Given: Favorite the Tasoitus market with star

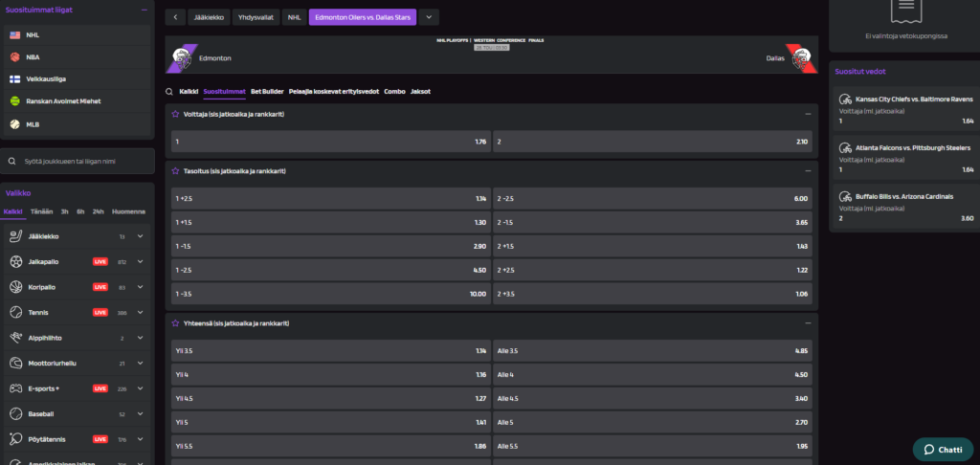Looking at the screenshot, I should coord(176,170).
